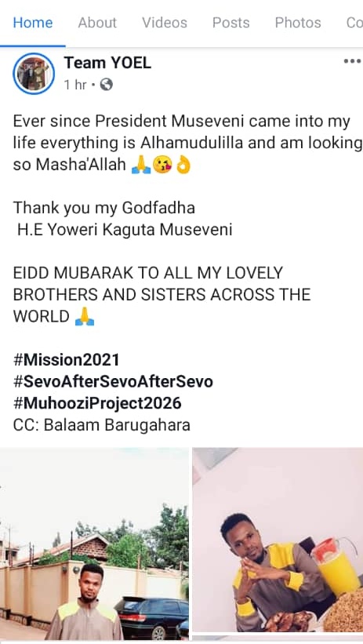Click the public globe privacy icon
363x644 pixels.
click(107, 85)
